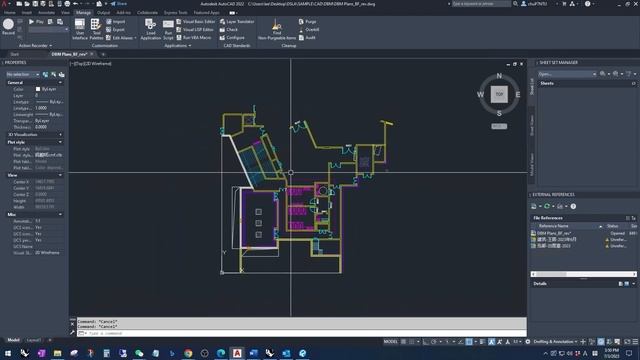Toggle polar tracking in status bar
Viewport: 640px width, 360px height.
433,342
